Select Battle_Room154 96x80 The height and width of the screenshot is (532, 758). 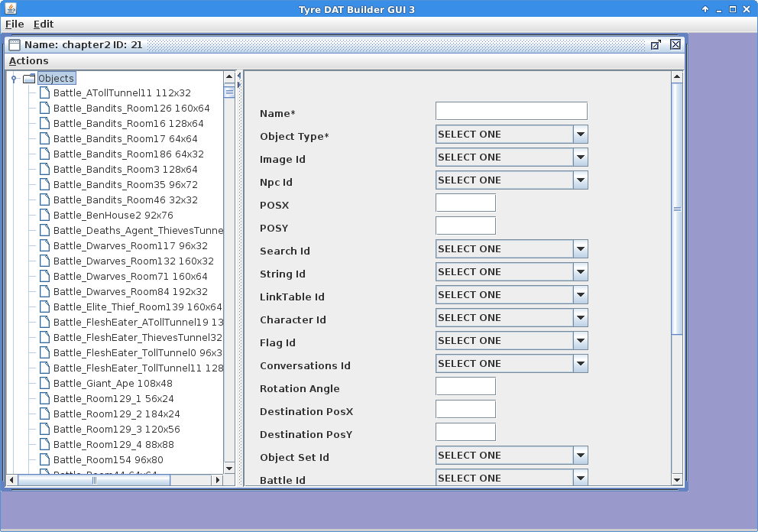tap(109, 460)
